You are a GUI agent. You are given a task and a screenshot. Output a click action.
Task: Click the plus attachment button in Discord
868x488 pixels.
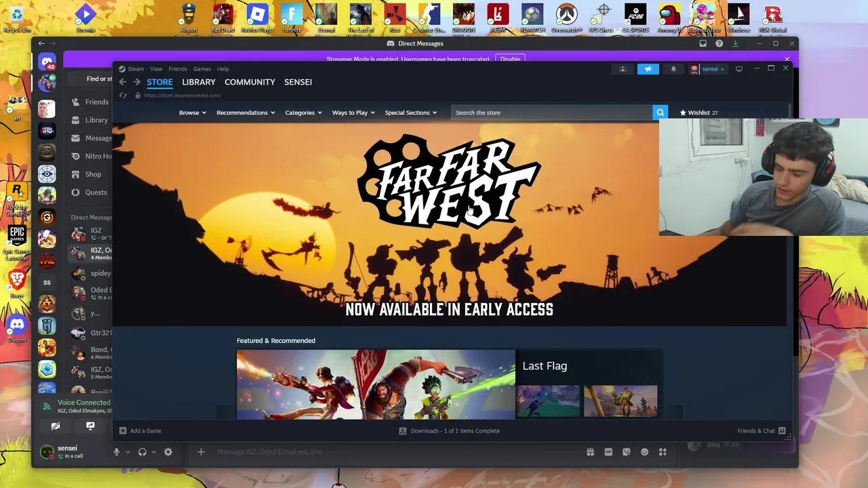201,452
